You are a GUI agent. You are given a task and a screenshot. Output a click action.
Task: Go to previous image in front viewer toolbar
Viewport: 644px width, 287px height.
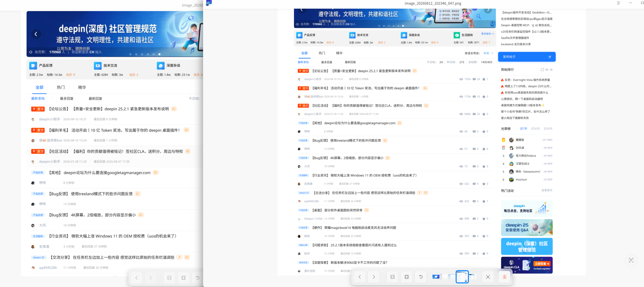pos(359,277)
